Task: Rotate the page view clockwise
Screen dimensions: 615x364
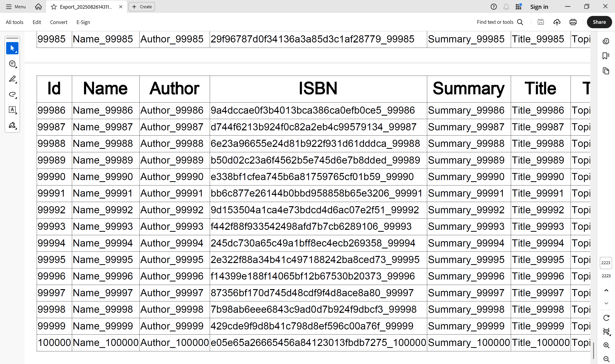Action: [x=606, y=318]
